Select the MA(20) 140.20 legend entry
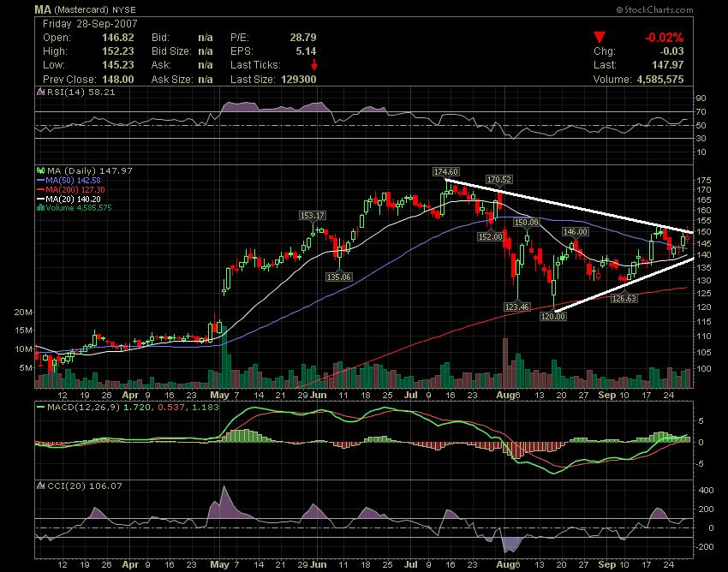Screen dimensions: 728x572 click(x=69, y=199)
